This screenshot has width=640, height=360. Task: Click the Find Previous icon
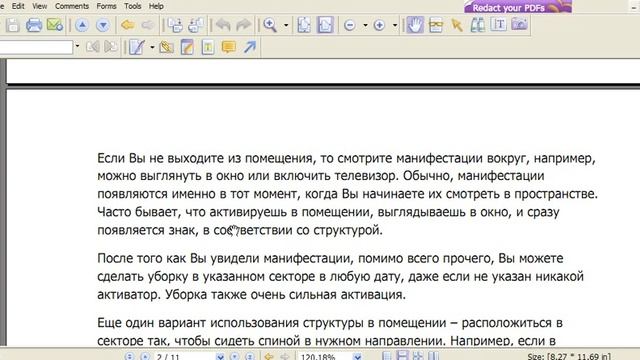(x=93, y=47)
